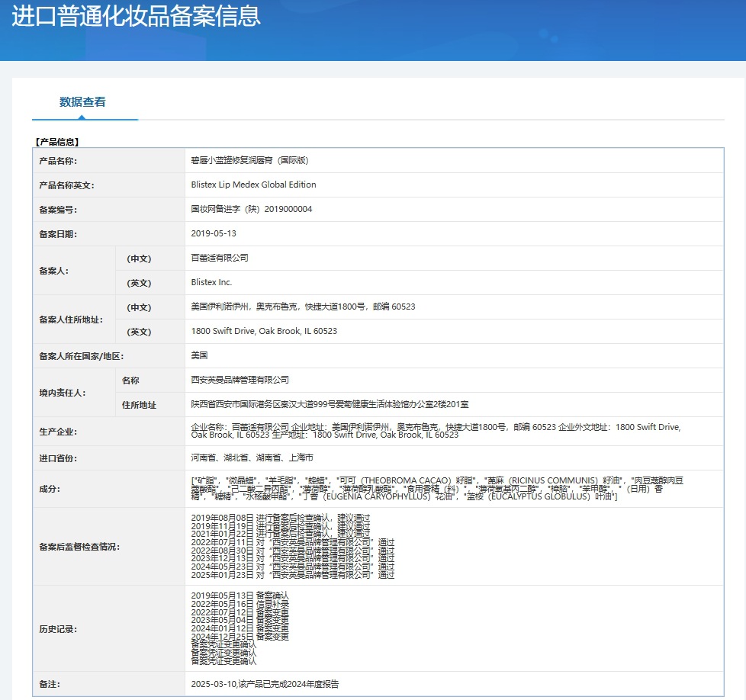Click the 历史记录: label
This screenshot has width=746, height=700.
(x=58, y=629)
